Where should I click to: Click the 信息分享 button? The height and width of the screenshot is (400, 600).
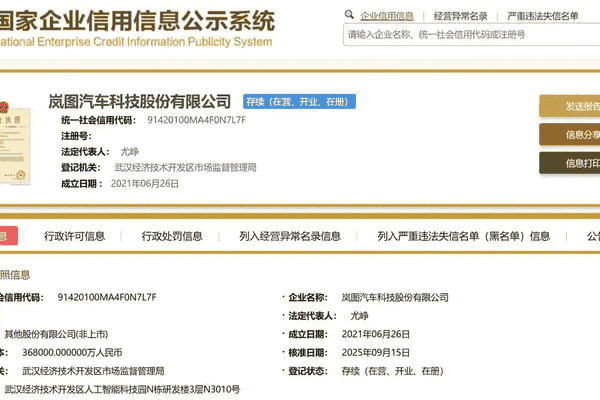point(570,135)
